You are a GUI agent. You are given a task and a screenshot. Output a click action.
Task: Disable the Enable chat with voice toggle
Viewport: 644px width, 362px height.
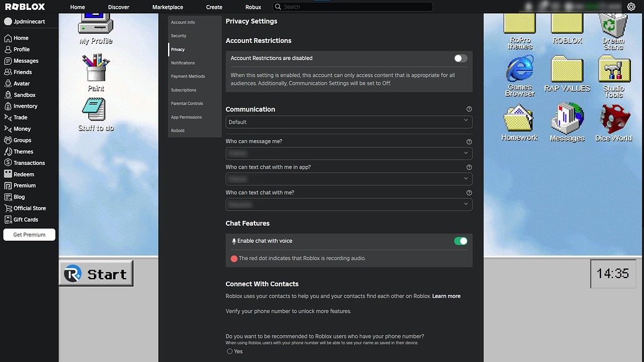coord(460,240)
